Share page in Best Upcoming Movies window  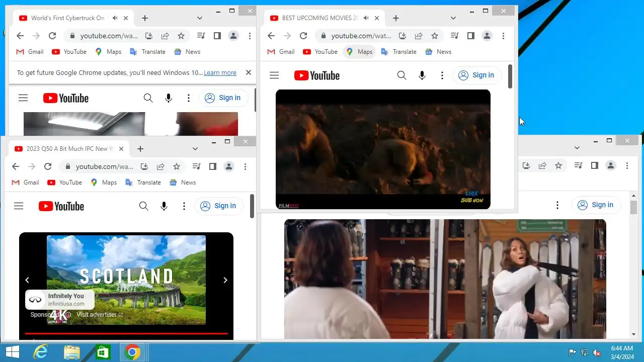(419, 36)
